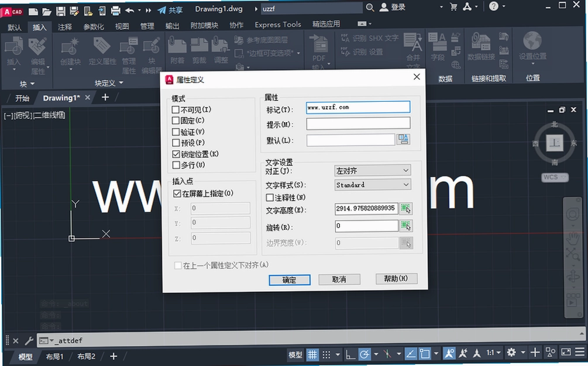This screenshot has height=366, width=588.
Task: Pick text height on screen button
Action: click(x=406, y=208)
